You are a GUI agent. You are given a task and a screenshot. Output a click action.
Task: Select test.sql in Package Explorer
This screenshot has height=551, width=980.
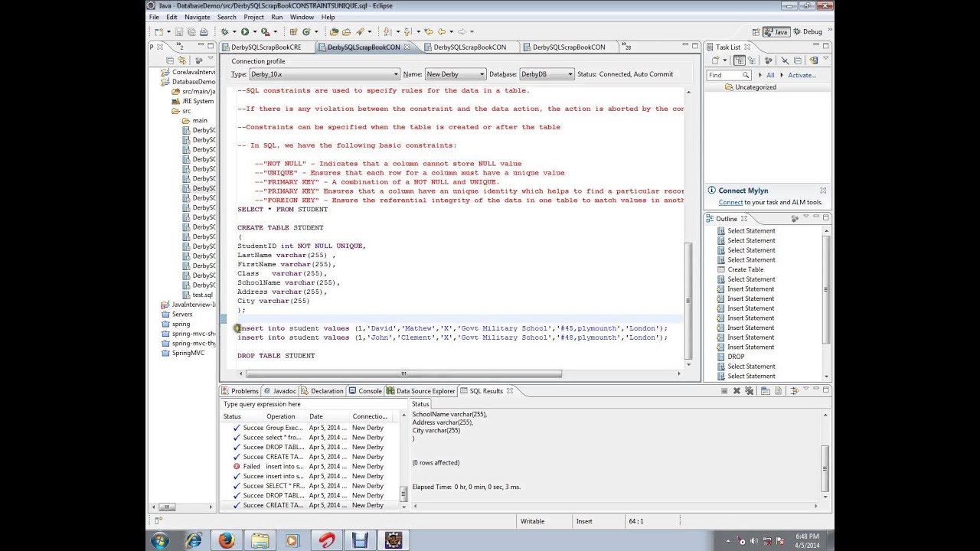tap(202, 295)
